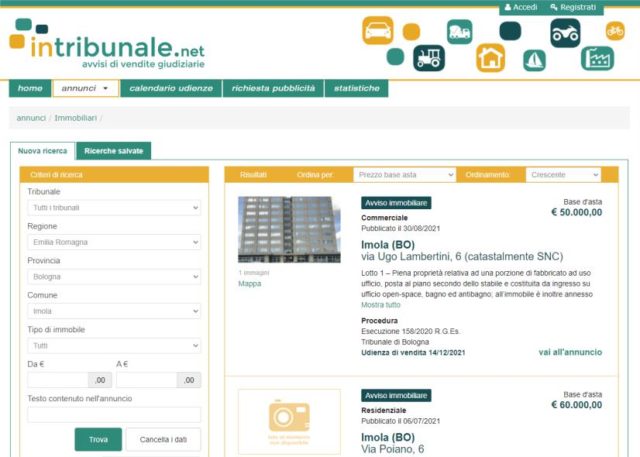Open the building photo thumbnail
Screen dimensions: 640x457
pyautogui.click(x=289, y=229)
